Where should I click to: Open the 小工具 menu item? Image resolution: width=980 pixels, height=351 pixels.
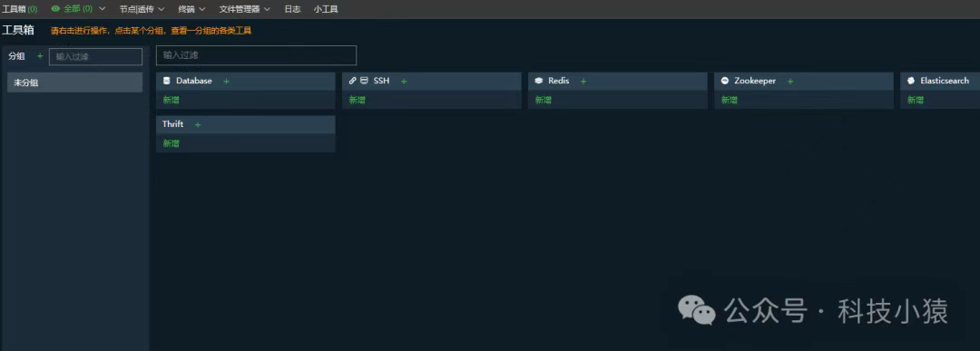(326, 9)
